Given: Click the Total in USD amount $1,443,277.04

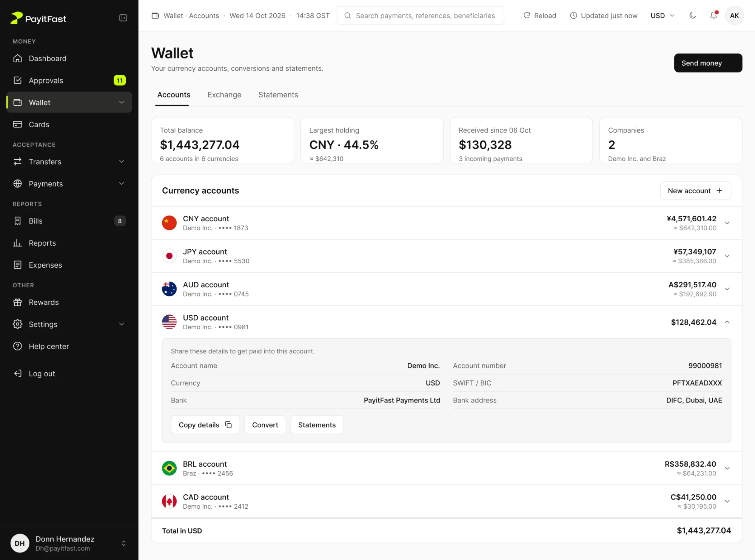Looking at the screenshot, I should click(704, 531).
